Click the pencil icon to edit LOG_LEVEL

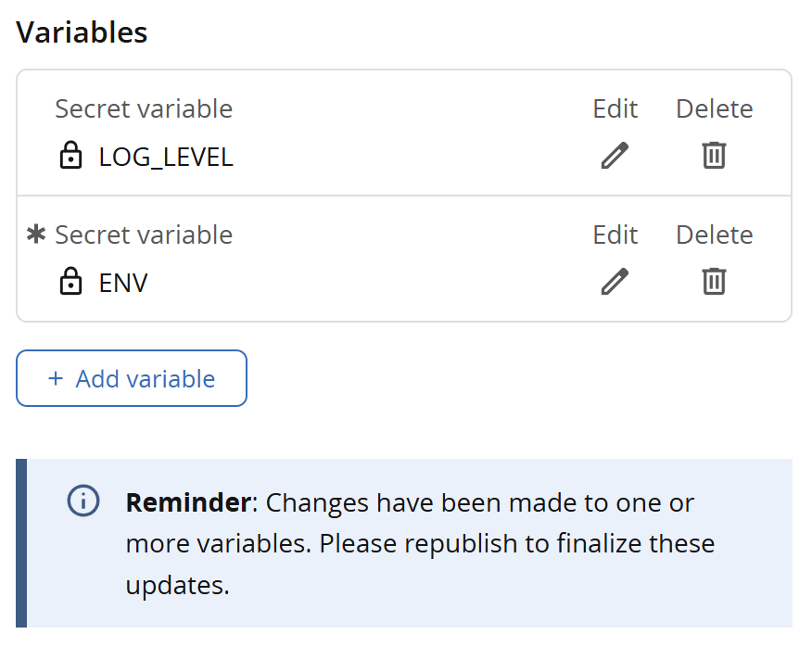(615, 156)
